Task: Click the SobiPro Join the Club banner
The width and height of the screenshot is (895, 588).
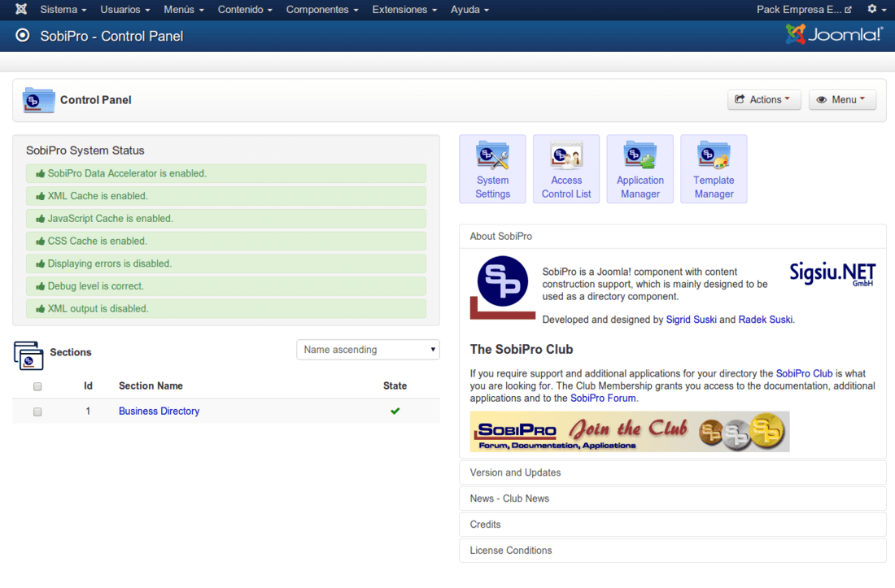Action: [630, 432]
